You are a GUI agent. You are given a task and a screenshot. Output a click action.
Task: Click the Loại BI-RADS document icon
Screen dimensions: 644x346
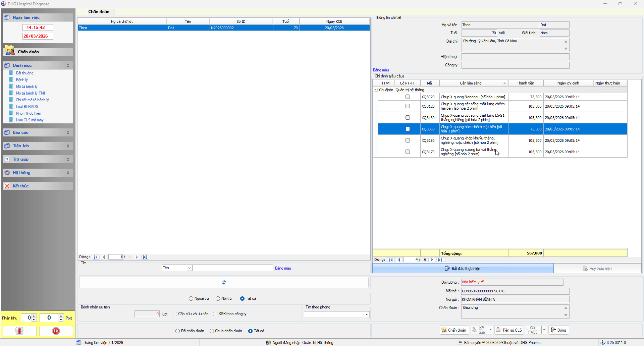(x=11, y=106)
